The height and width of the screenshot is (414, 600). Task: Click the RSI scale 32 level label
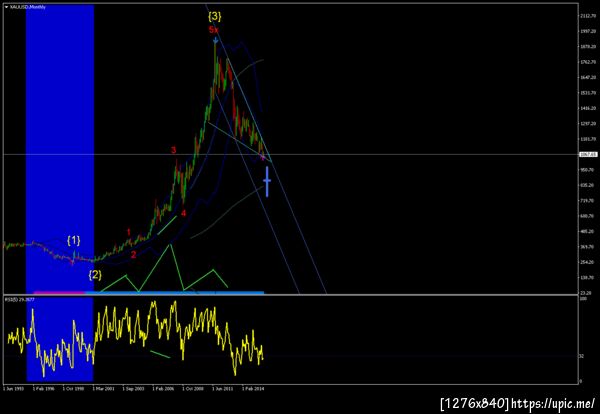(x=582, y=356)
